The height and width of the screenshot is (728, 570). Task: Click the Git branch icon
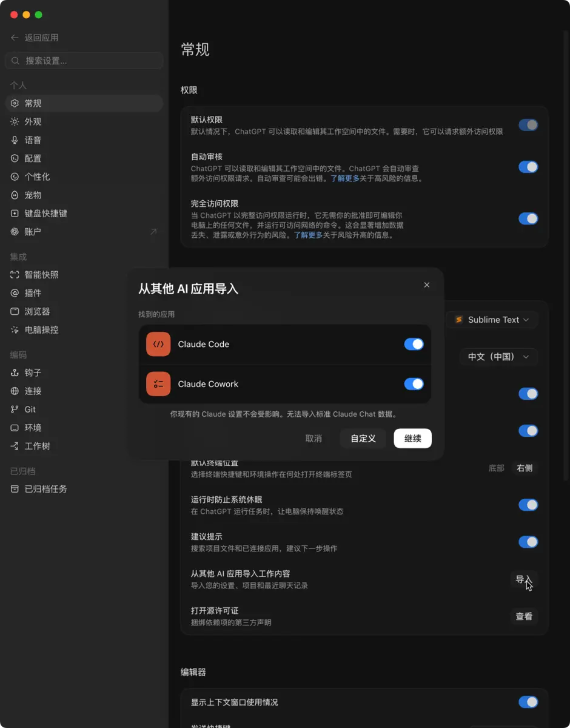coord(15,409)
